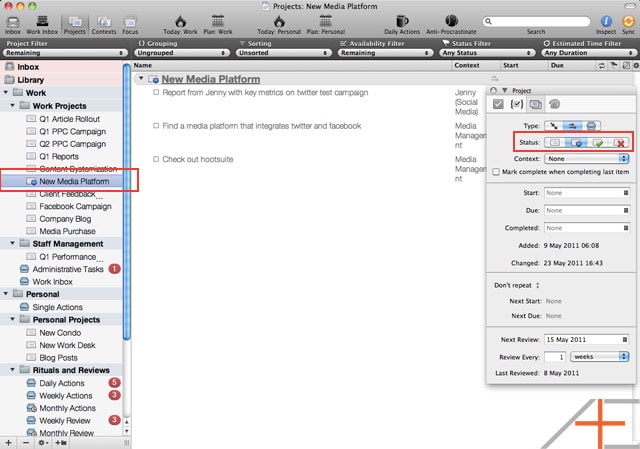Screen dimensions: 640x449
Task: Open sidebar gear action menu
Action: click(x=42, y=442)
